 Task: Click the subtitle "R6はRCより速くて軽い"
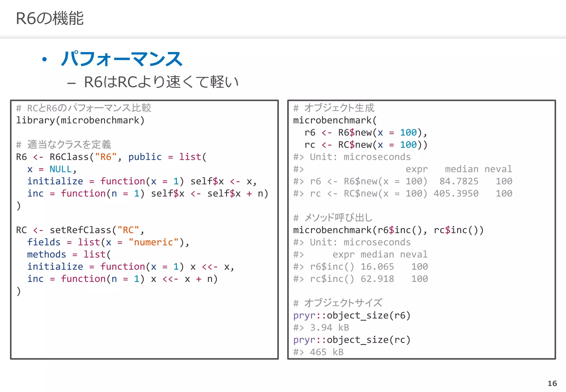click(x=161, y=82)
